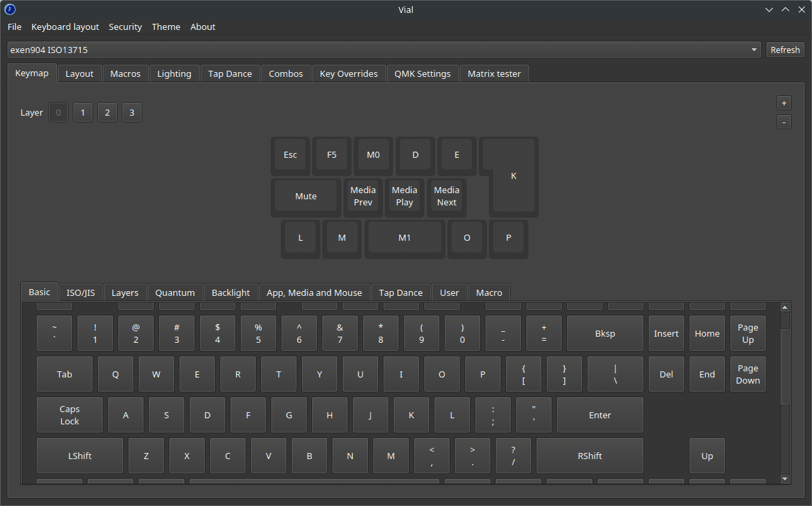812x506 pixels.
Task: Switch to the Macros tab
Action: [125, 73]
